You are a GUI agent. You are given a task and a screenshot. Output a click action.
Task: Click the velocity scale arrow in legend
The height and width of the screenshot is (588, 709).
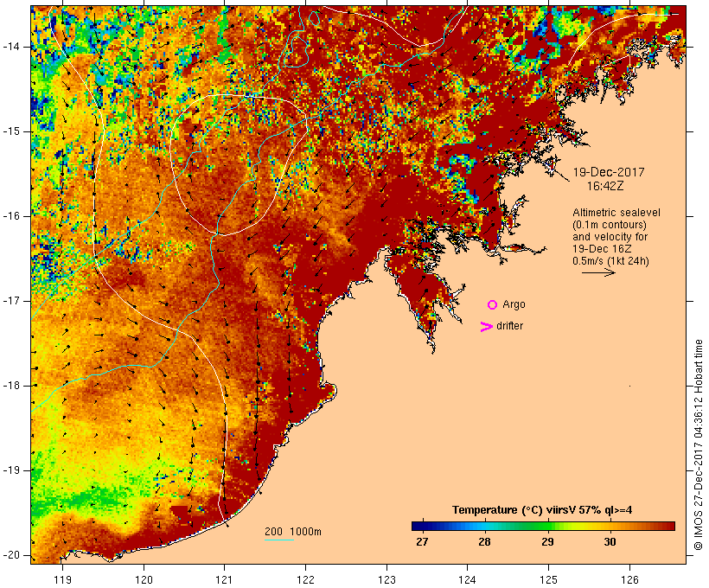point(598,272)
